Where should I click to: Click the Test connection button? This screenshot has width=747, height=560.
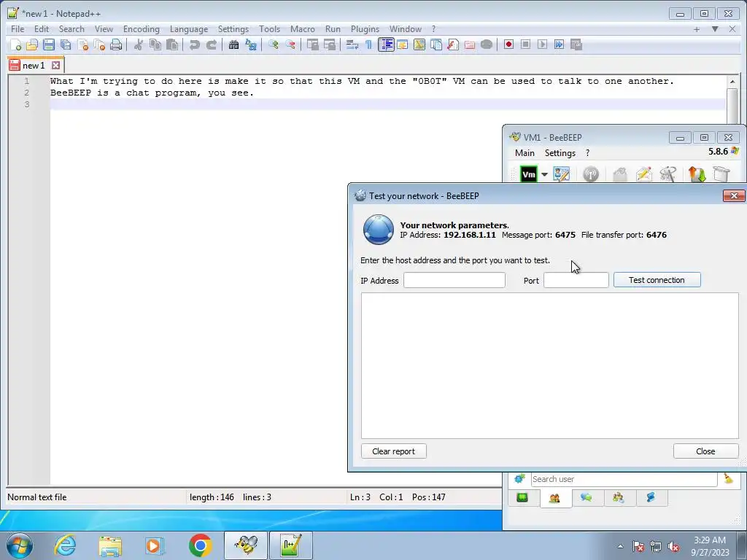click(657, 280)
